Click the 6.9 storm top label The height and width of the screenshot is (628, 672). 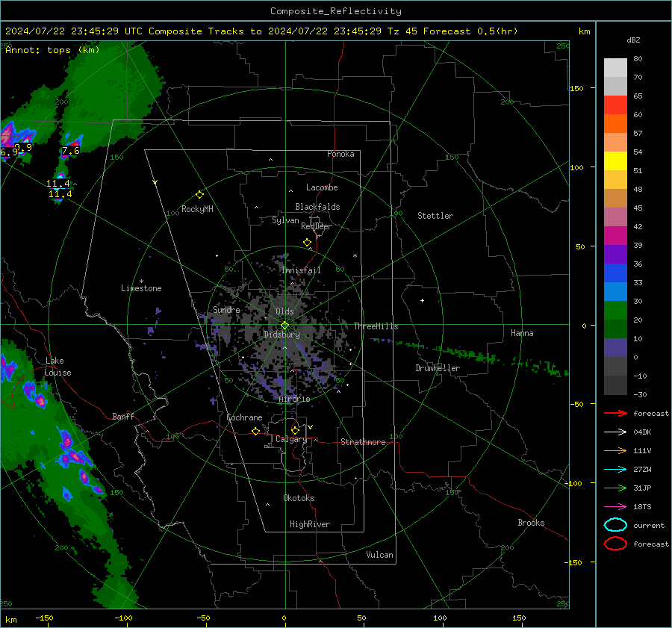(9, 152)
